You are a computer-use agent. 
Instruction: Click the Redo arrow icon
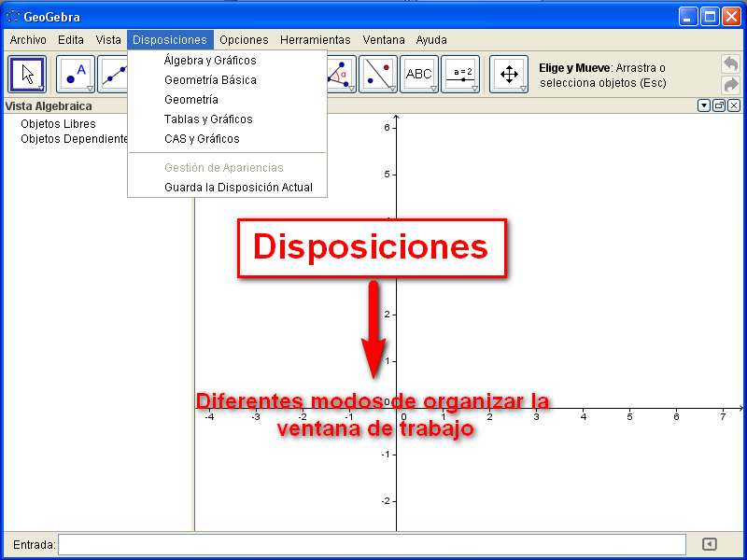coord(729,85)
